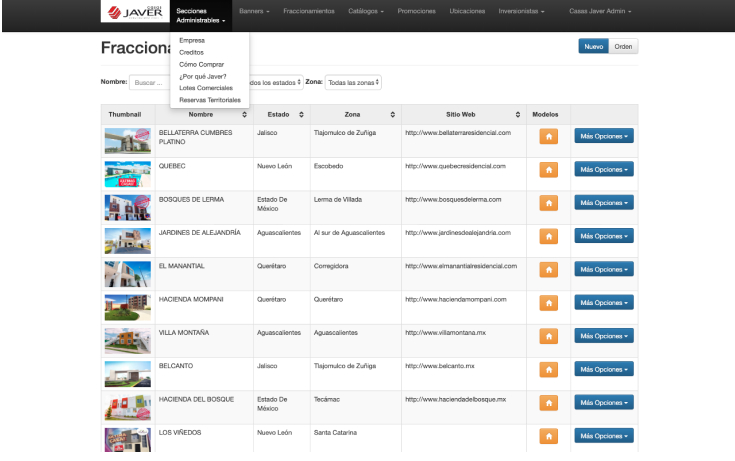
Task: Open the models icon for EL MANANTIAL row
Action: click(x=548, y=270)
